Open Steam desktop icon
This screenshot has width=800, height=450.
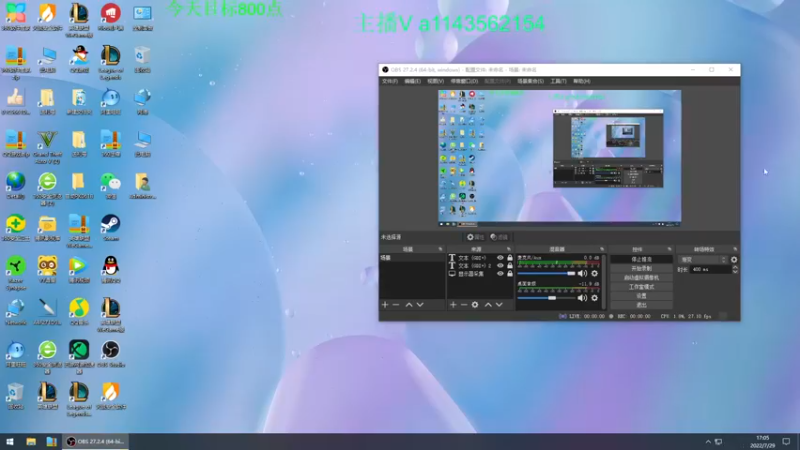coord(110,228)
